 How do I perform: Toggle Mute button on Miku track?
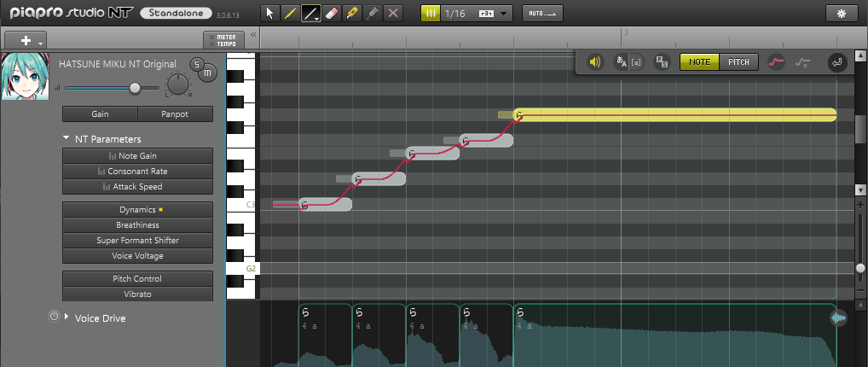tap(208, 75)
